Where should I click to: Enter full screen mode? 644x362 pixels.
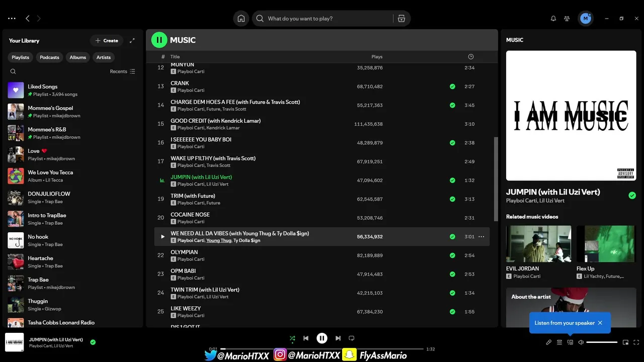click(x=636, y=342)
